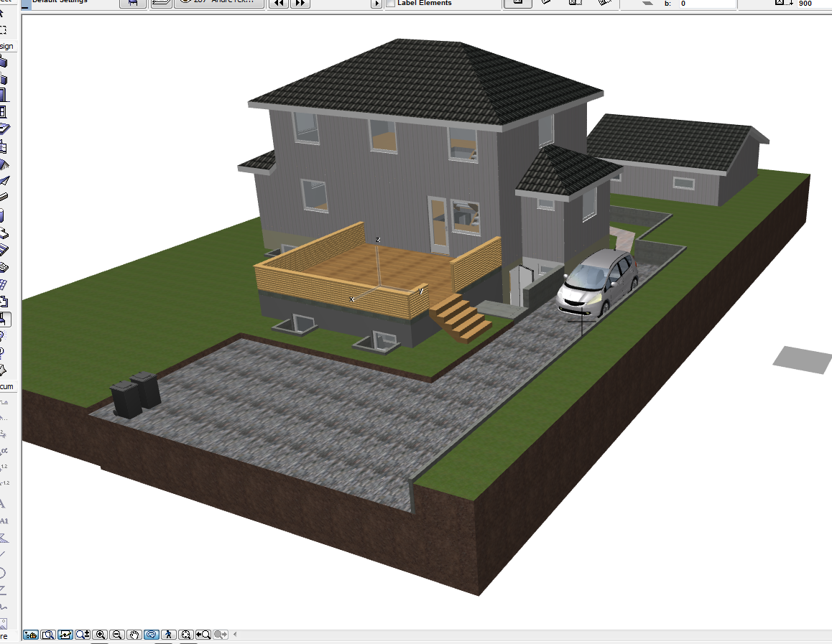Click the previous double-arrow button

(x=278, y=4)
